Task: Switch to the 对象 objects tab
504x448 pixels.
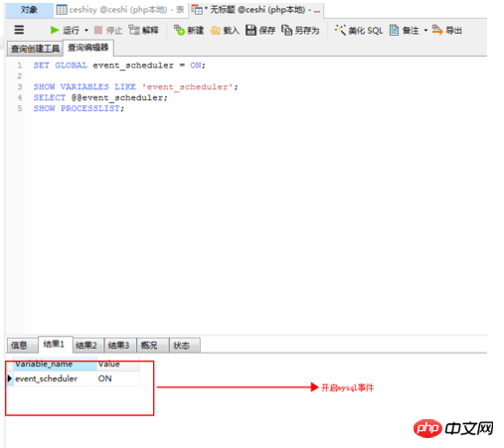Action: pos(29,10)
